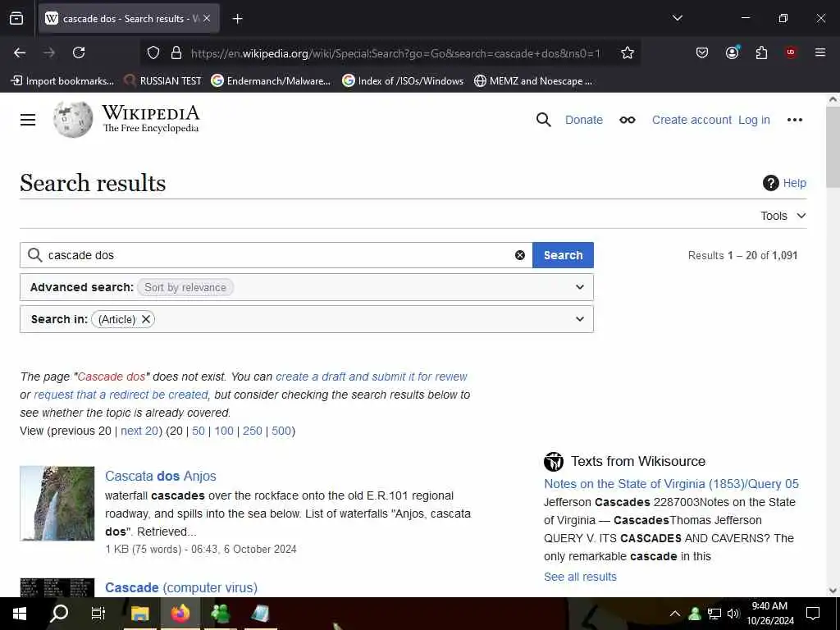The height and width of the screenshot is (630, 840).
Task: Remove the (Article) namespace filter
Action: [x=146, y=319]
